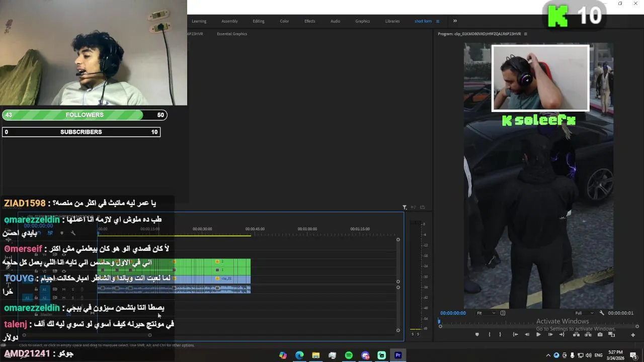The width and height of the screenshot is (644, 362).
Task: Click top handle of timeline vertical scrollbar
Action: tap(398, 239)
